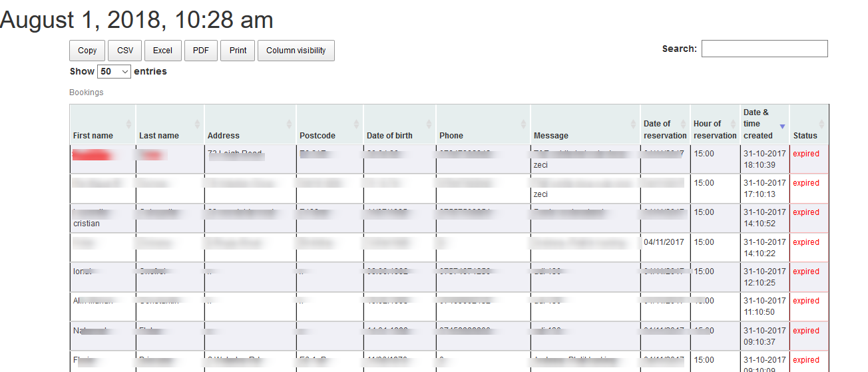Click the Copy export button
Screen dimensions: 868x372
[87, 51]
